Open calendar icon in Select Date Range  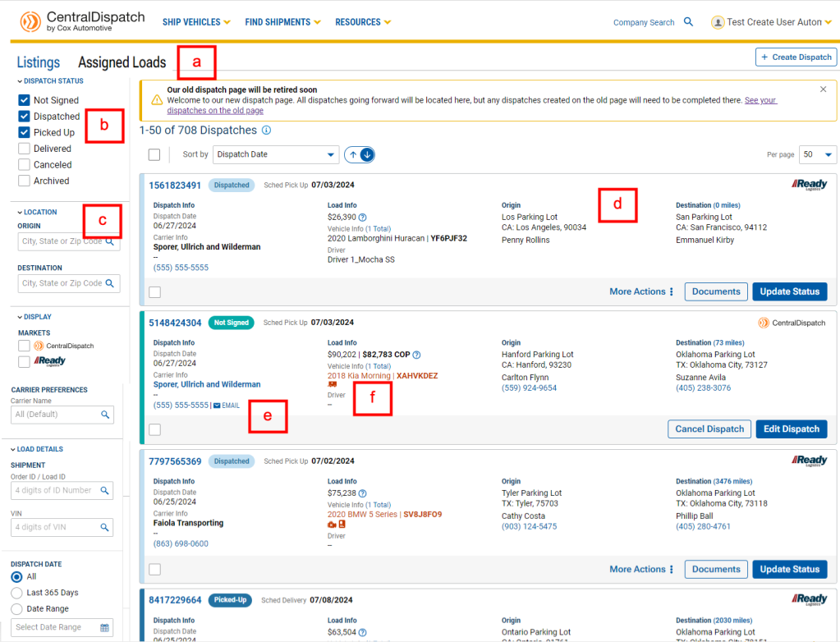coord(104,627)
